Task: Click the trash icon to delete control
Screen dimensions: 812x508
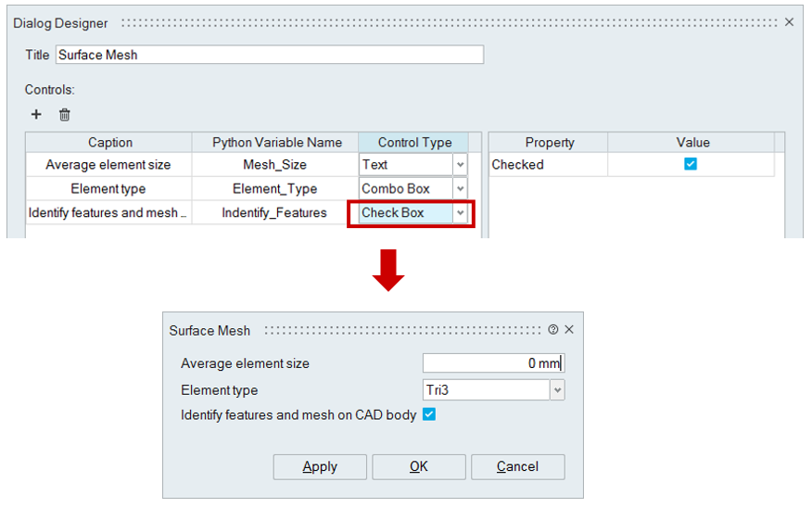Action: 65,115
